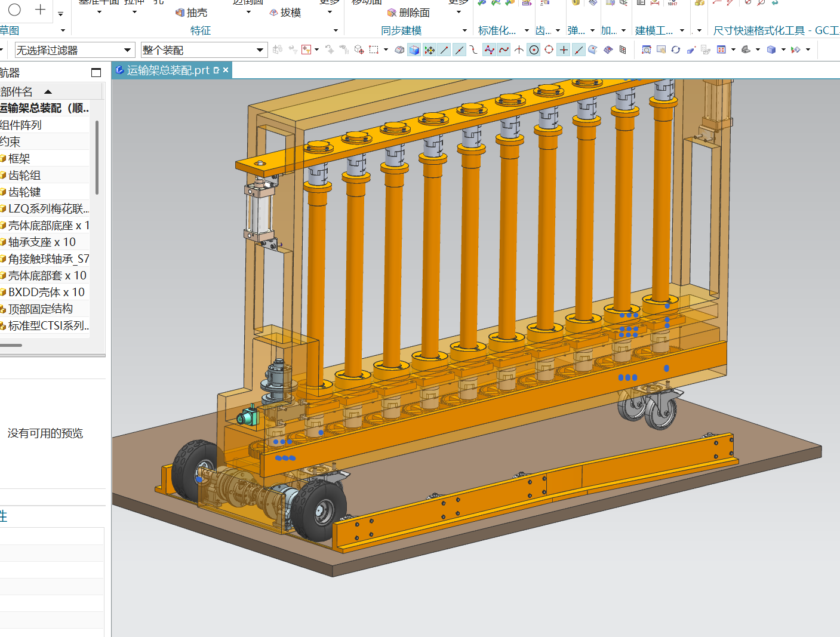Close the 运输架总装配.prt tab
Image resolution: width=840 pixels, height=637 pixels.
click(226, 70)
